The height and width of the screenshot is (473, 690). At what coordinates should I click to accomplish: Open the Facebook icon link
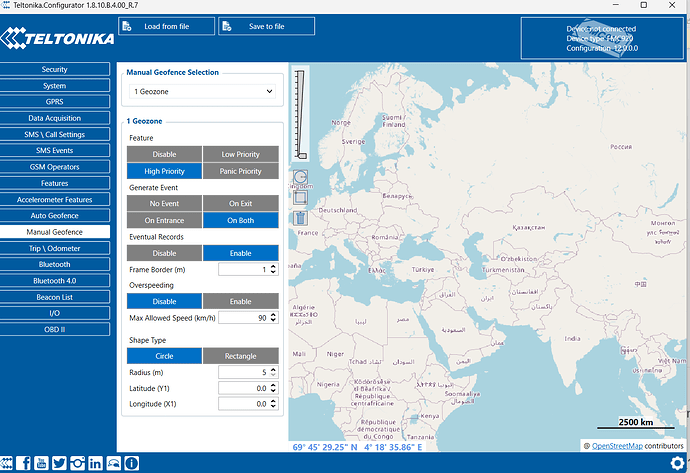[23, 463]
